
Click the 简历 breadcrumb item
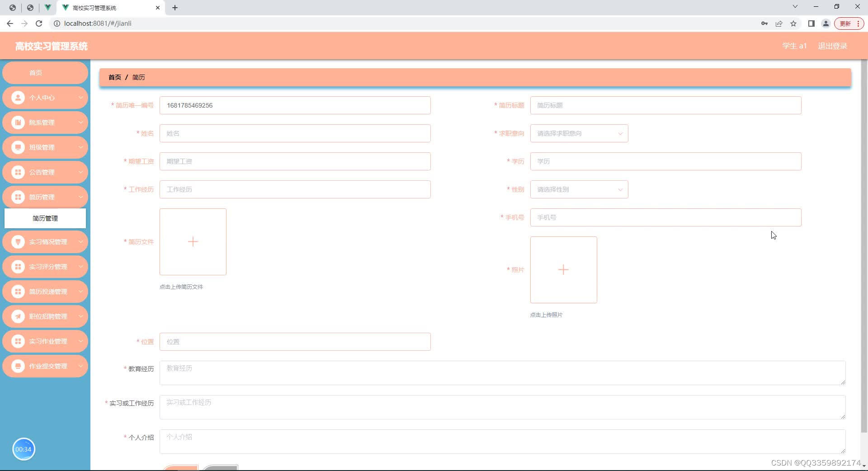[x=139, y=77]
